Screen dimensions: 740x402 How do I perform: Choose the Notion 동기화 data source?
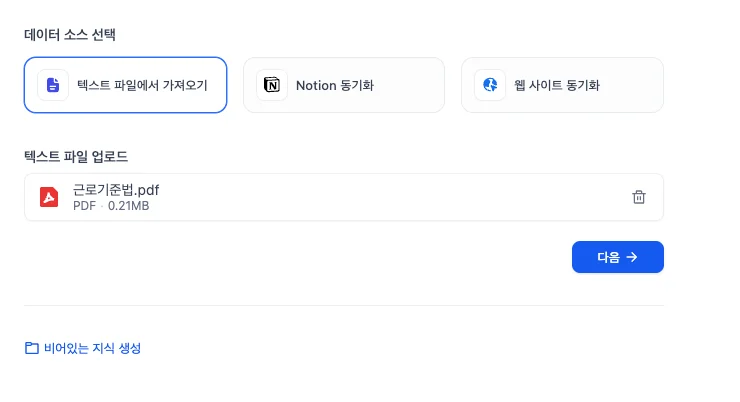click(x=343, y=85)
